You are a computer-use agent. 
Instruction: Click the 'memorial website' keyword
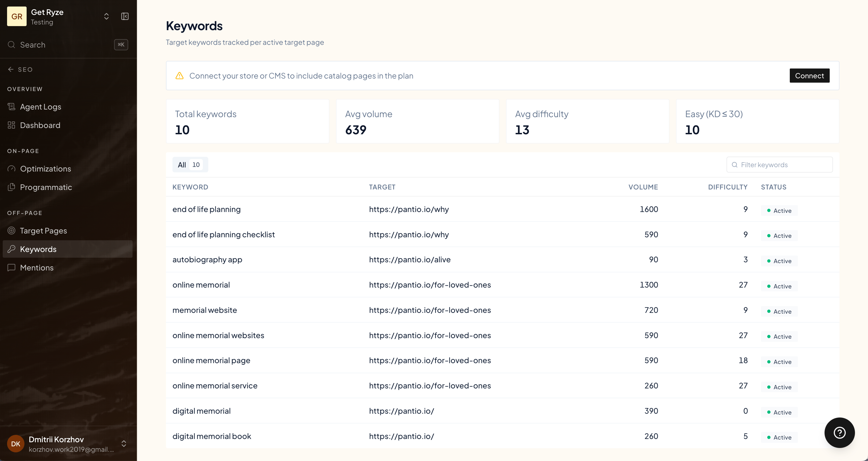(x=205, y=310)
